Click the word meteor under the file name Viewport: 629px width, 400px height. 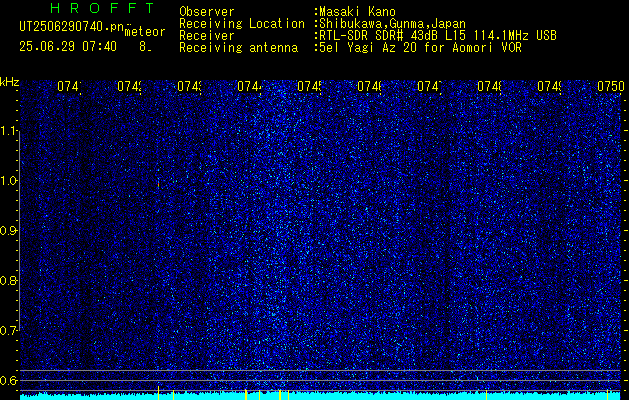(x=145, y=32)
